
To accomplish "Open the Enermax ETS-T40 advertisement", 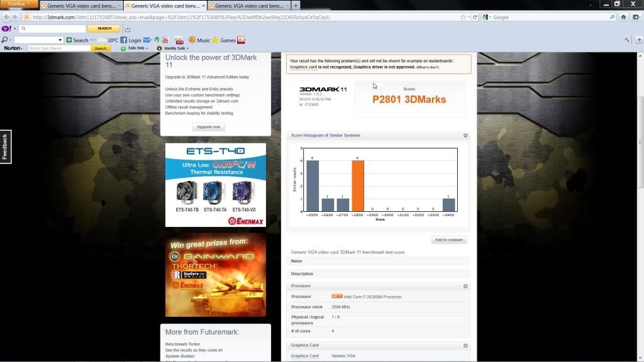I will pos(215,185).
